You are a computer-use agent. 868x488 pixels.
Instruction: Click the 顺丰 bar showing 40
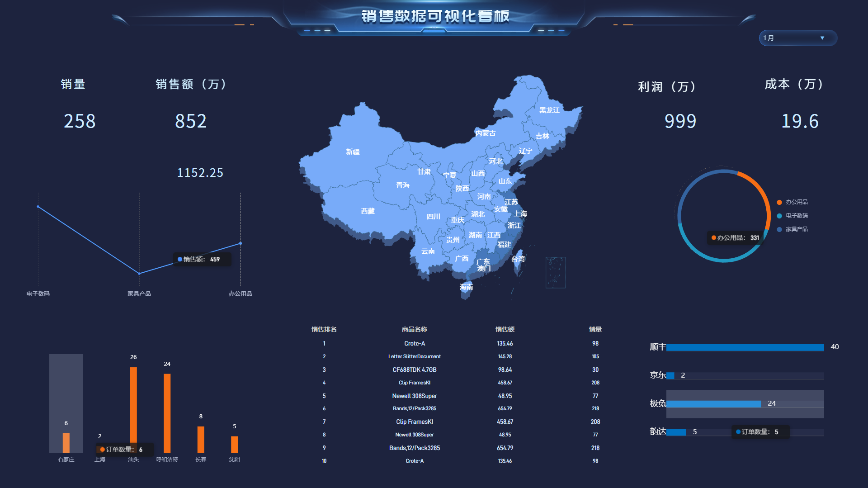pos(745,347)
